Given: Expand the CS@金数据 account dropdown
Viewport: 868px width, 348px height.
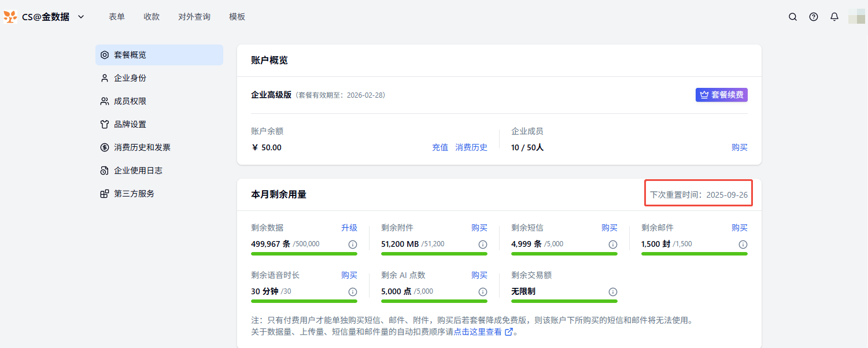Looking at the screenshot, I should pos(81,17).
